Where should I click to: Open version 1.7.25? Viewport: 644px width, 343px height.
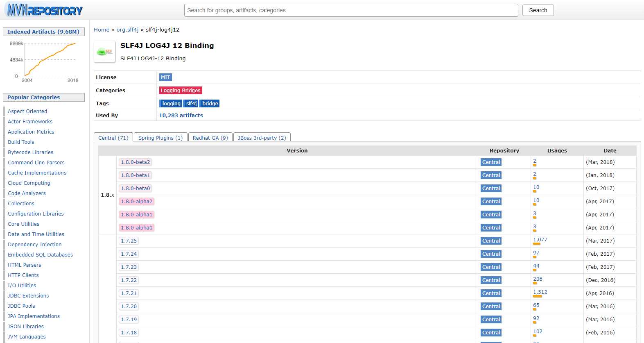click(129, 241)
